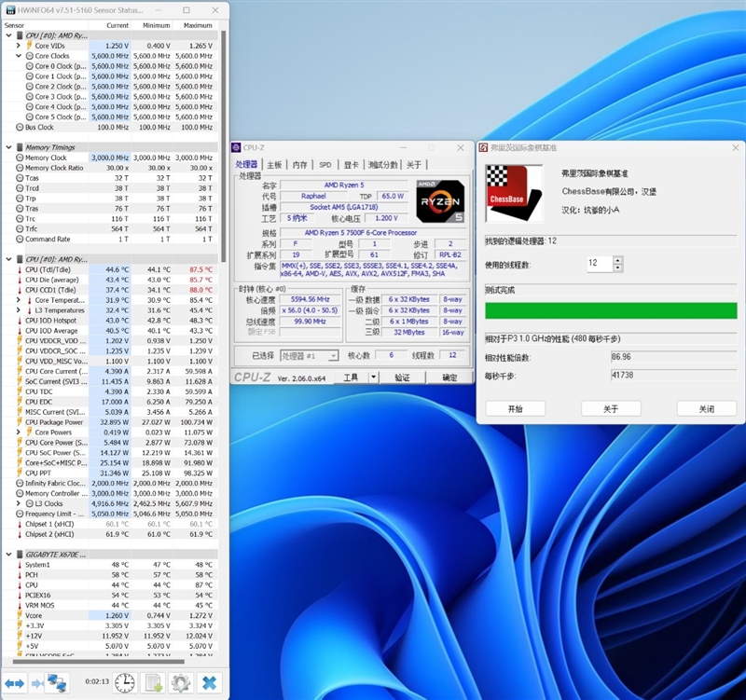746x700 pixels.
Task: Expand the L3 Temperatures row
Action: tap(19, 310)
